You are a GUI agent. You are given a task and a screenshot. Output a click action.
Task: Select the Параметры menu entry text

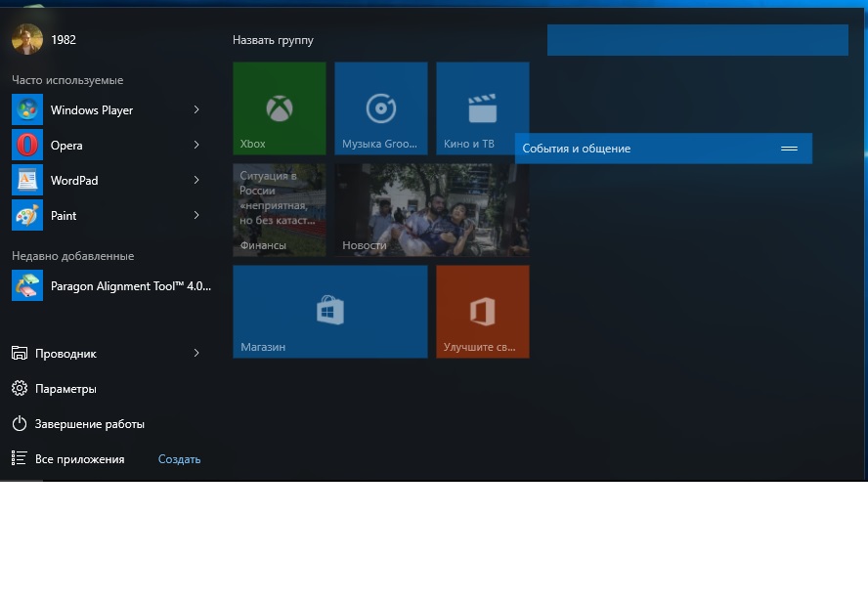[65, 389]
